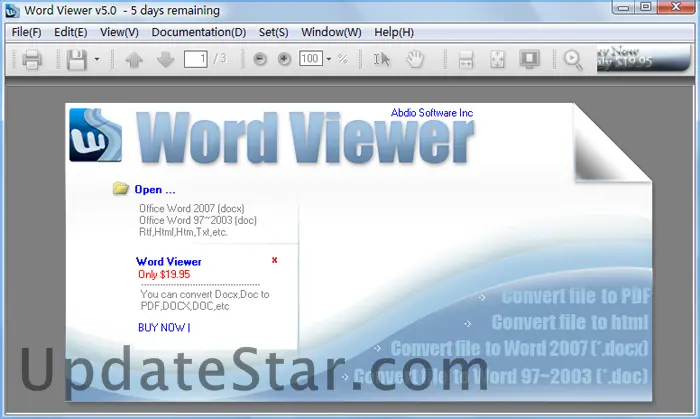The width and height of the screenshot is (700, 419).
Task: Click Convert file to html text
Action: pos(570,322)
